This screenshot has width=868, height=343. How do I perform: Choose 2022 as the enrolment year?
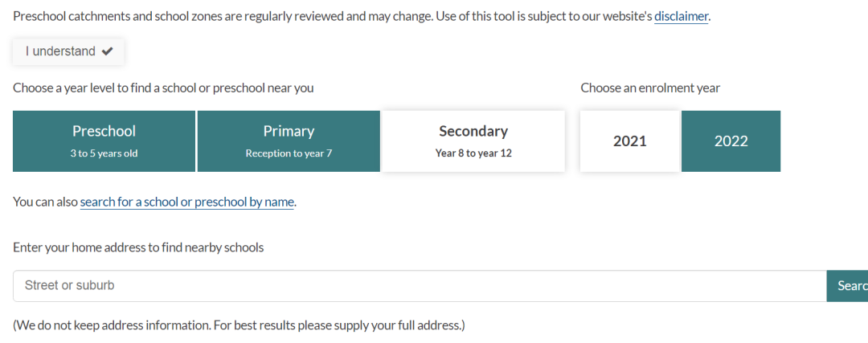(x=731, y=141)
